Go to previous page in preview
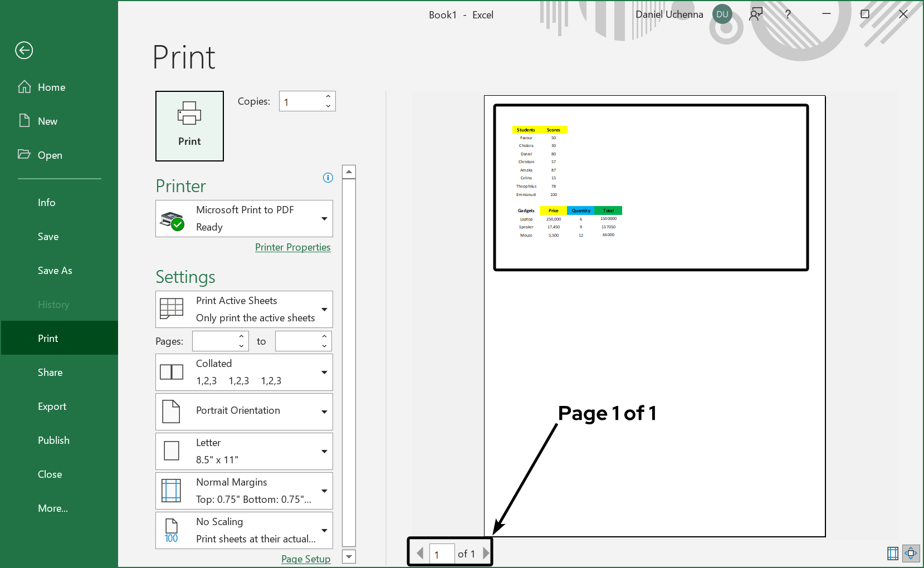 (x=420, y=553)
